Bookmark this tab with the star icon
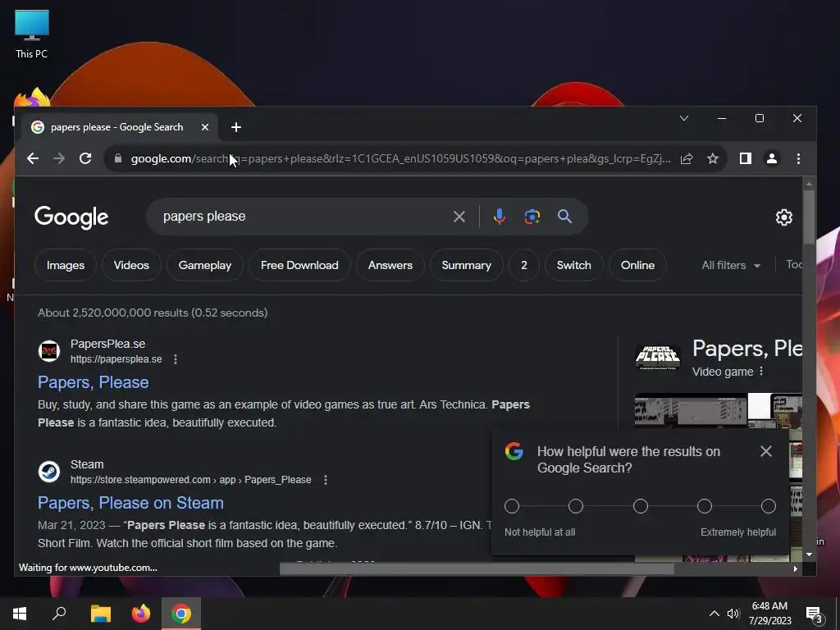 [x=713, y=158]
